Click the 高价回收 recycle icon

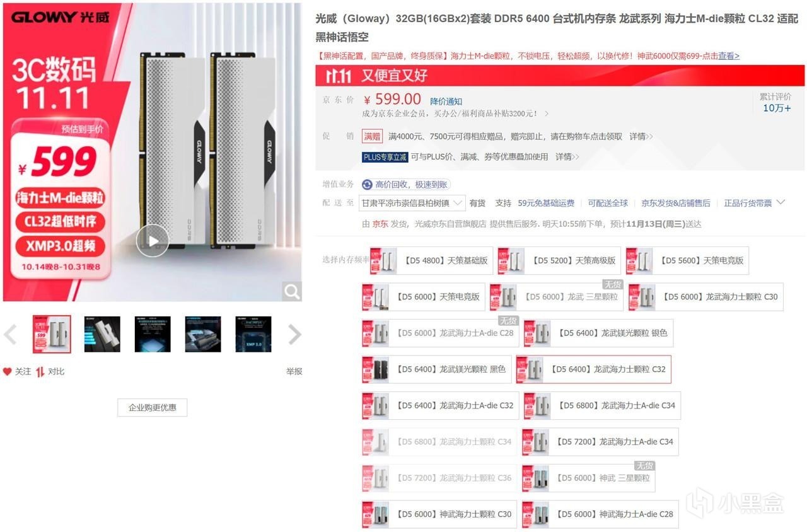pyautogui.click(x=367, y=185)
